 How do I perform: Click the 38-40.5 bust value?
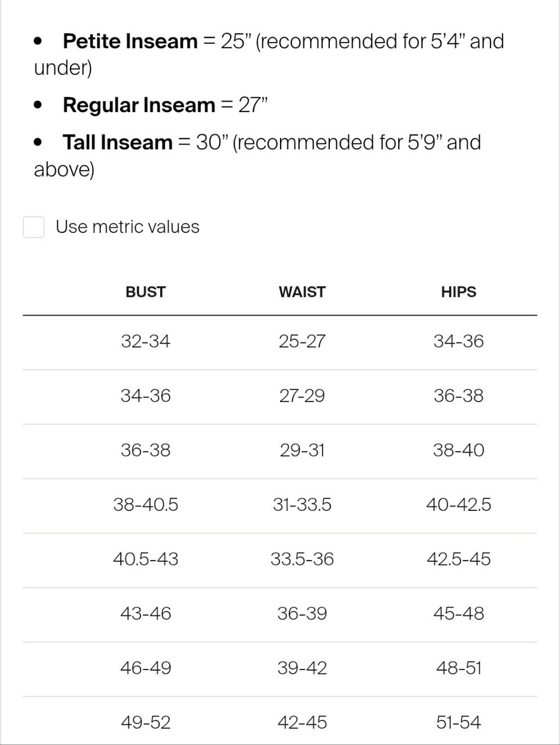coord(146,504)
